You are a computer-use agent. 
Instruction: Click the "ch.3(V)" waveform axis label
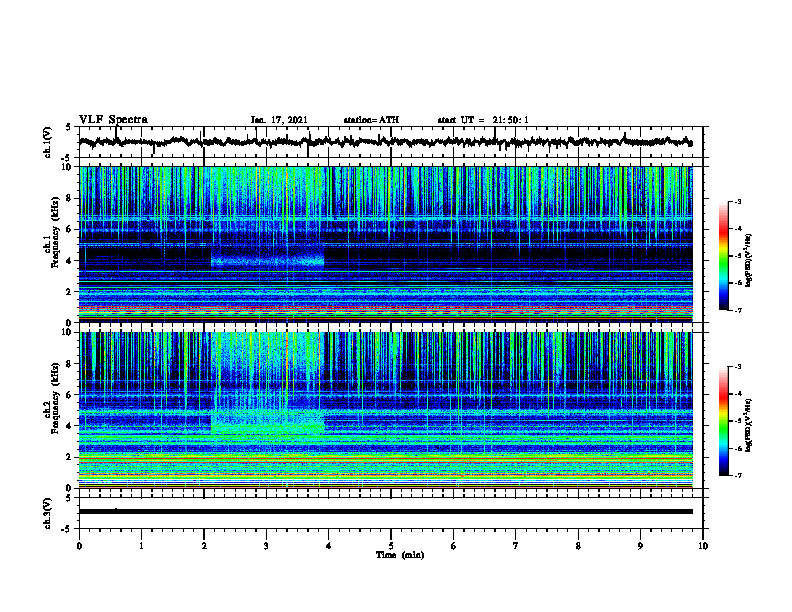pyautogui.click(x=48, y=514)
